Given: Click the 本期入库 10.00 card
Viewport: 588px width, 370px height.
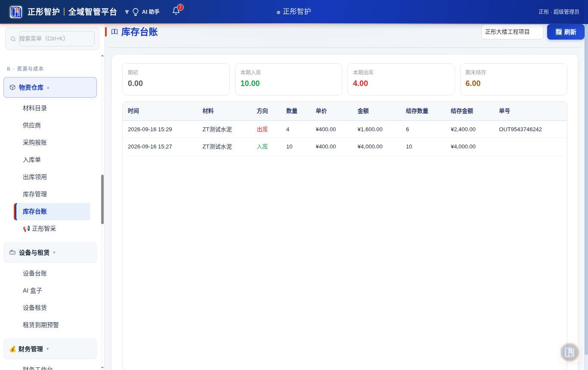Looking at the screenshot, I should click(x=288, y=79).
